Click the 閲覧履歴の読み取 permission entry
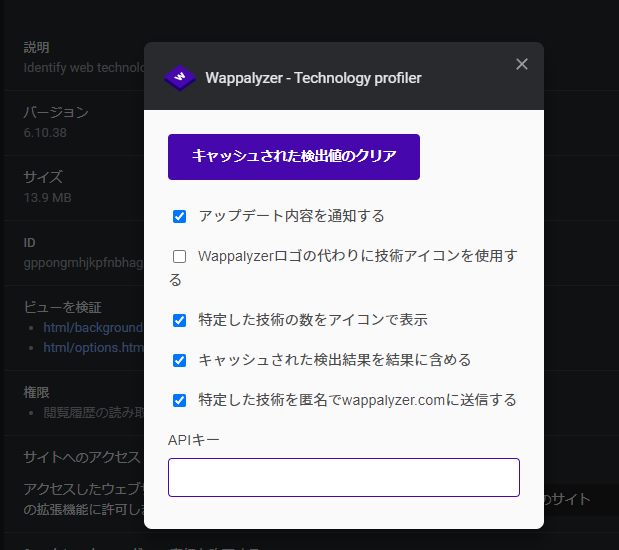Viewport: 619px width, 550px height. tap(94, 413)
